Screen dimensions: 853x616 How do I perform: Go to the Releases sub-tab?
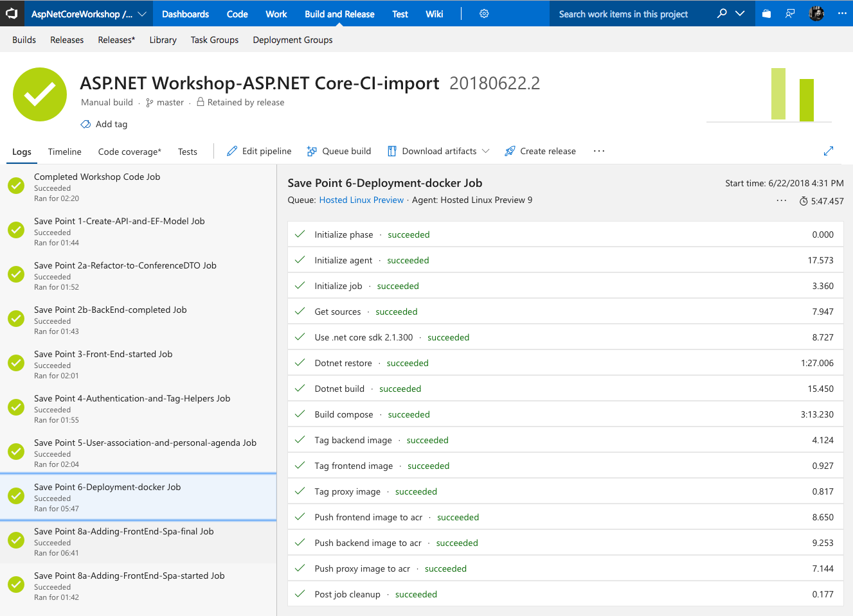click(67, 40)
